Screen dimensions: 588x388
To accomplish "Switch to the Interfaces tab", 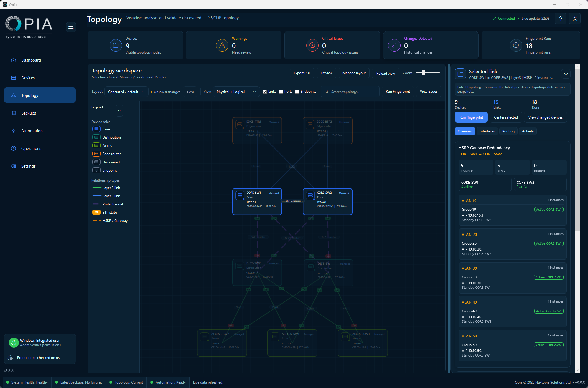I will pyautogui.click(x=487, y=131).
